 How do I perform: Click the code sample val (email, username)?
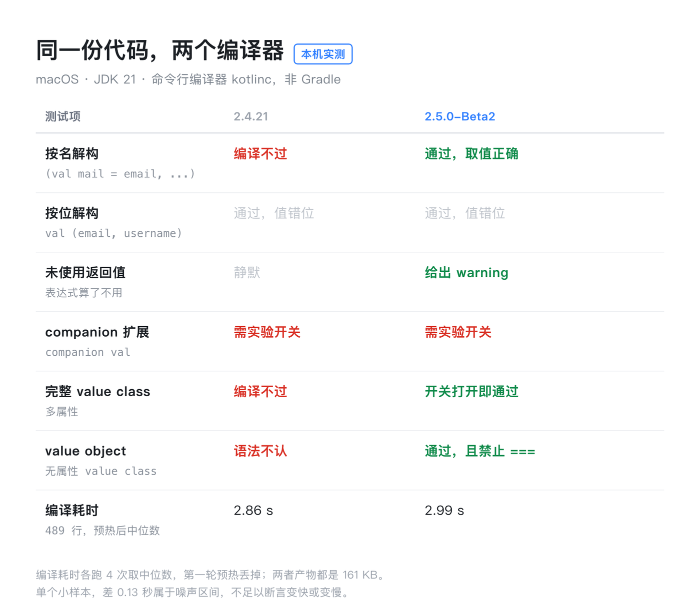(114, 233)
